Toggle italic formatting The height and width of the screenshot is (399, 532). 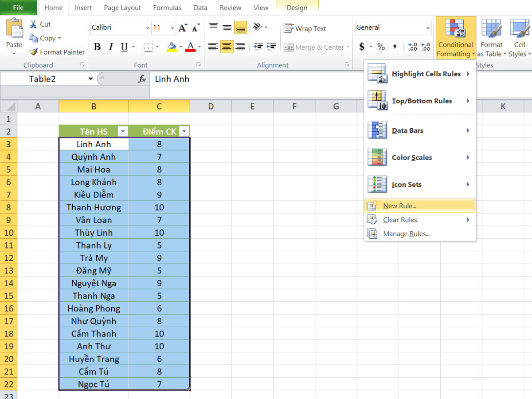point(110,46)
